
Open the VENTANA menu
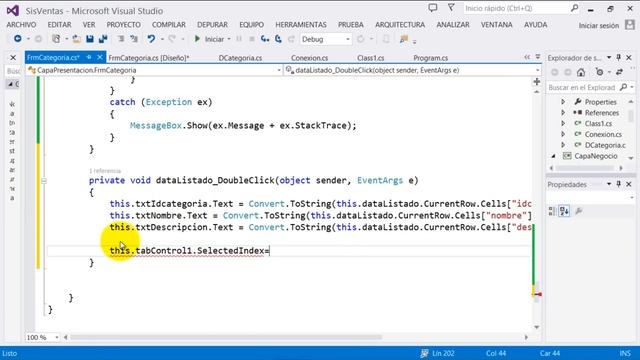496,25
